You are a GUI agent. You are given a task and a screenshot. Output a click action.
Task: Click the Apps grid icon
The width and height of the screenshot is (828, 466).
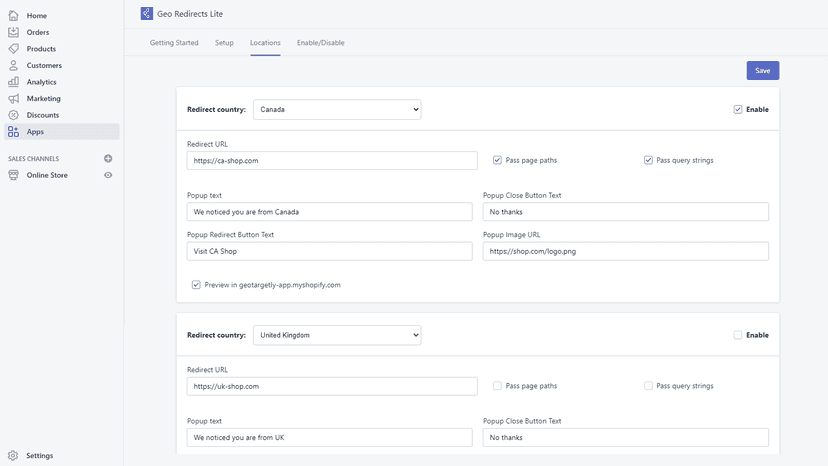coord(13,132)
